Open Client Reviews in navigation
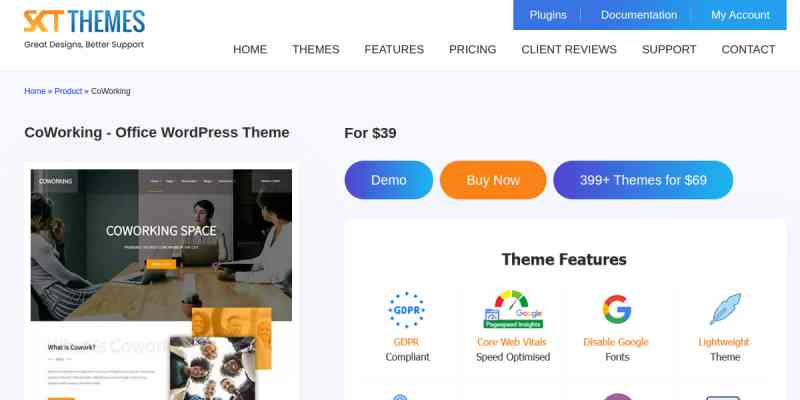Screen dimensions: 800x400 click(569, 49)
